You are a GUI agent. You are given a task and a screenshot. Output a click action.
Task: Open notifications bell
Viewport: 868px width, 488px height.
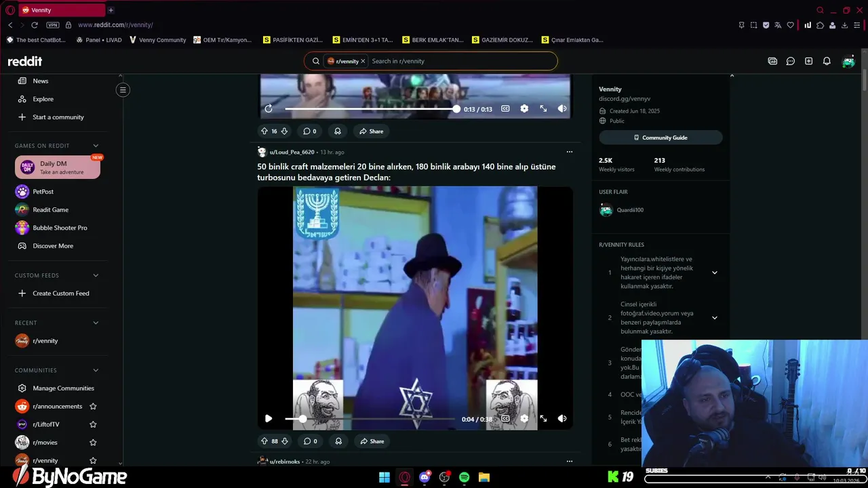[x=827, y=61]
